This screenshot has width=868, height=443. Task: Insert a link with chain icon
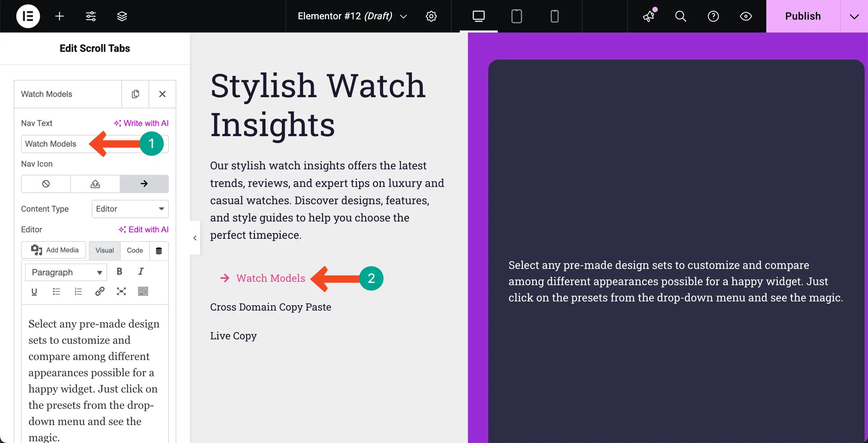100,292
